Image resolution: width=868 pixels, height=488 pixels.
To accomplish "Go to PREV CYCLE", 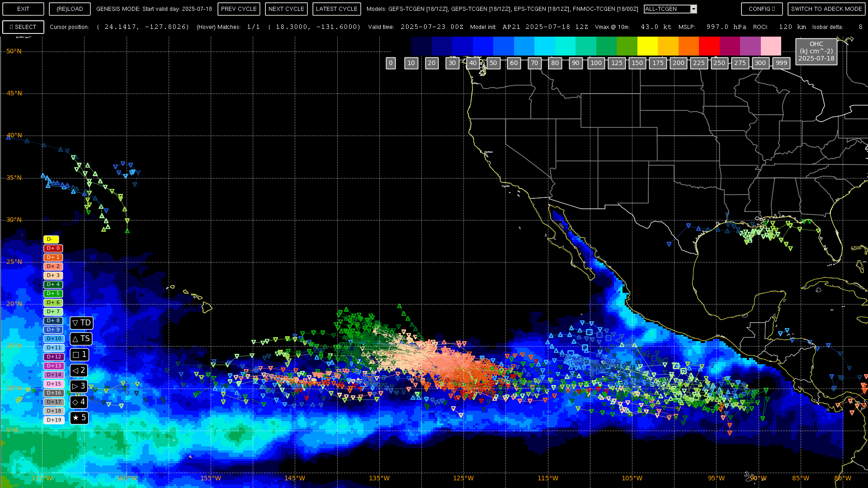I will (x=239, y=9).
